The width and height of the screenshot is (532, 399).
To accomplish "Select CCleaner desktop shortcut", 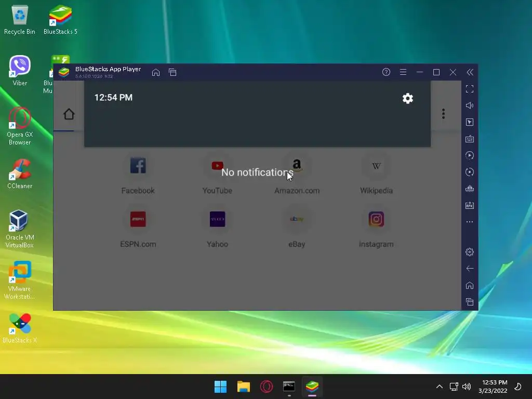I will (x=20, y=174).
